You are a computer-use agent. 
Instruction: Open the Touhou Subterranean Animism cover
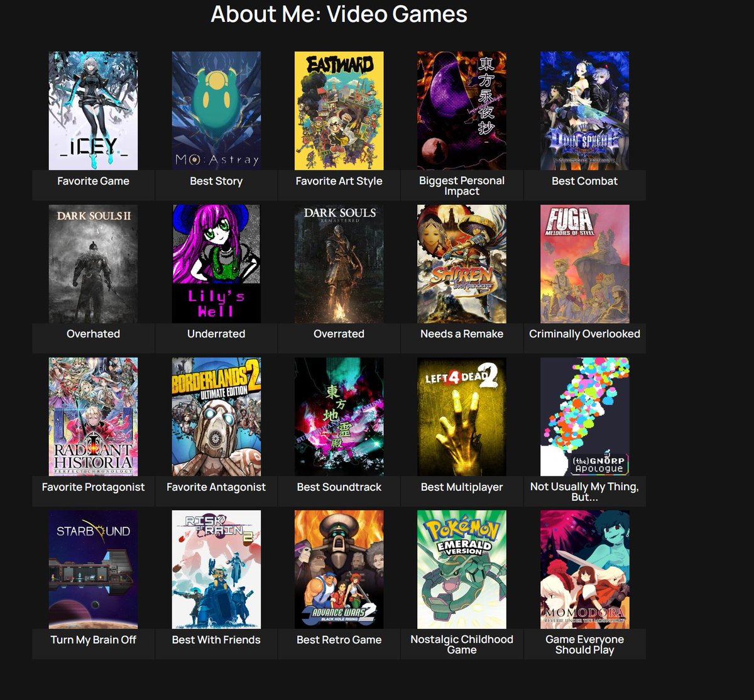coord(339,417)
